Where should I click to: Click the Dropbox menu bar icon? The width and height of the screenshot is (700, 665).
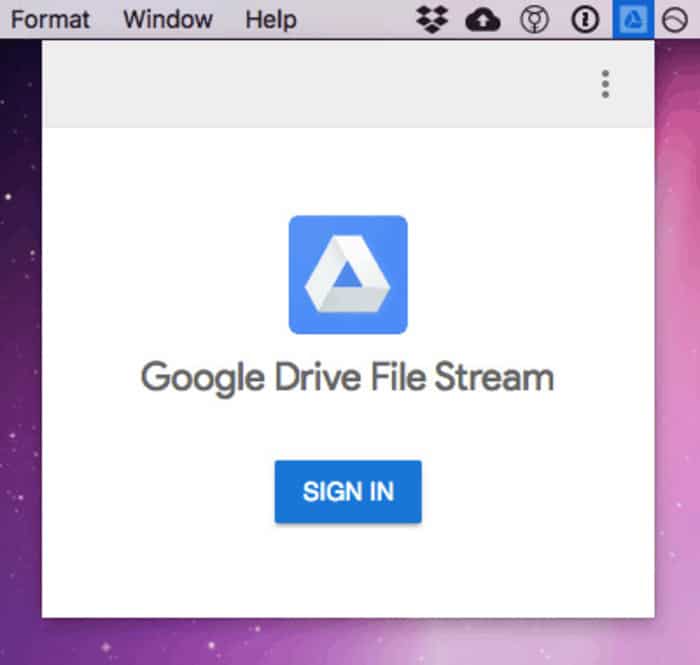tap(432, 20)
